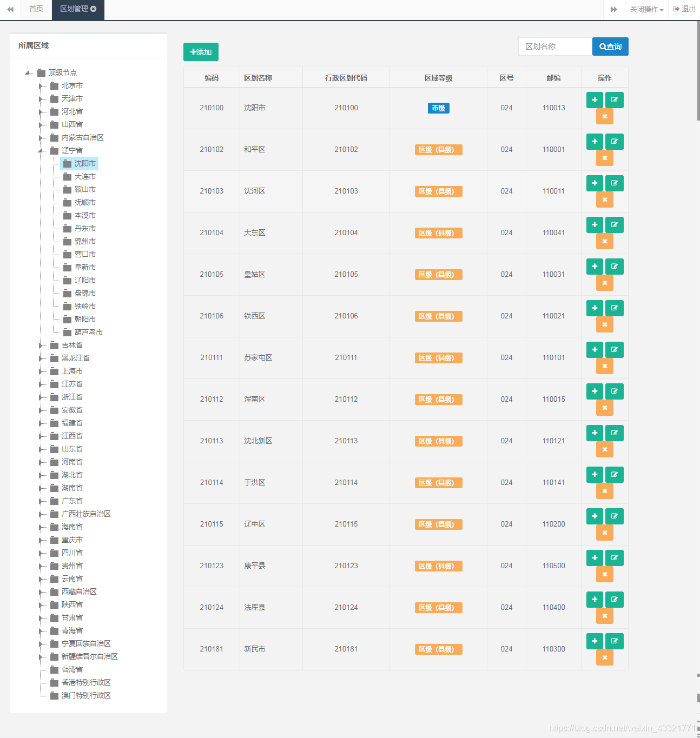Click the 查询 search button

coord(610,46)
